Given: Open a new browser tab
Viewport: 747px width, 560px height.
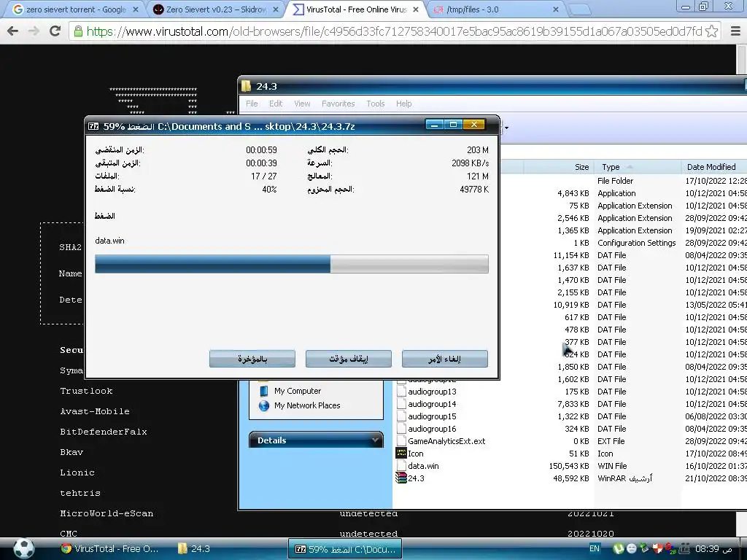Looking at the screenshot, I should 578,9.
